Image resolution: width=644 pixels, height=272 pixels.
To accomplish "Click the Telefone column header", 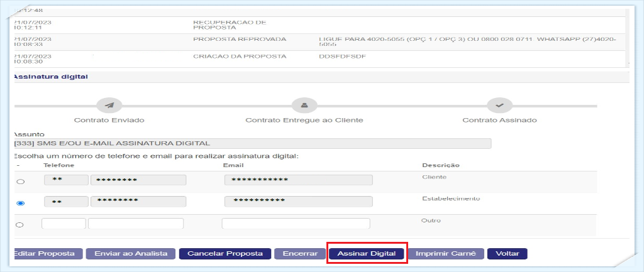I will (58, 165).
